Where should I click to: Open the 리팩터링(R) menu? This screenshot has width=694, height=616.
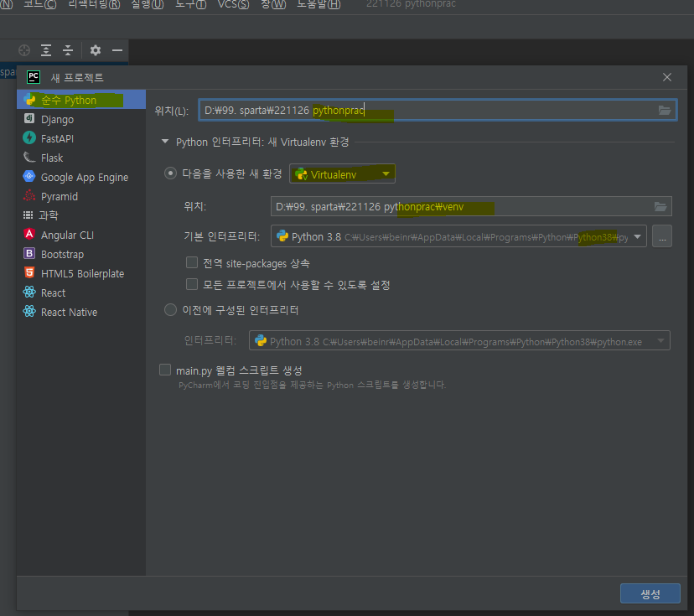(x=94, y=4)
